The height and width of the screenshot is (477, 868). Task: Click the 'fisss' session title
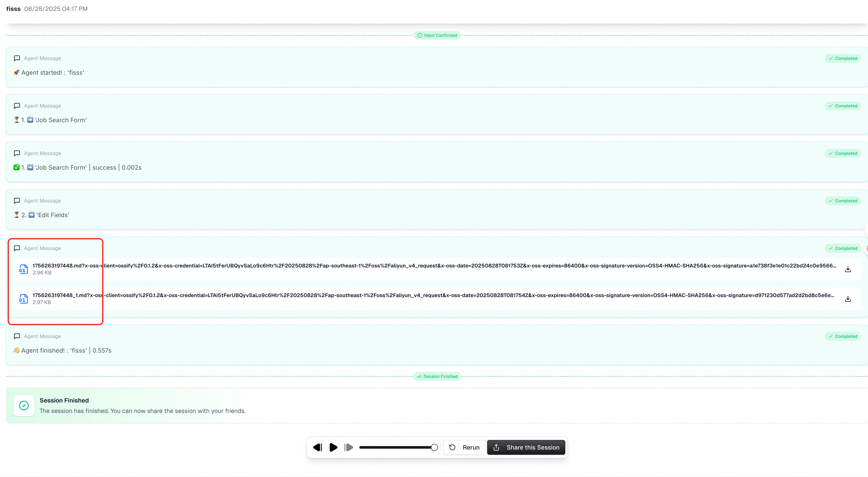click(14, 9)
